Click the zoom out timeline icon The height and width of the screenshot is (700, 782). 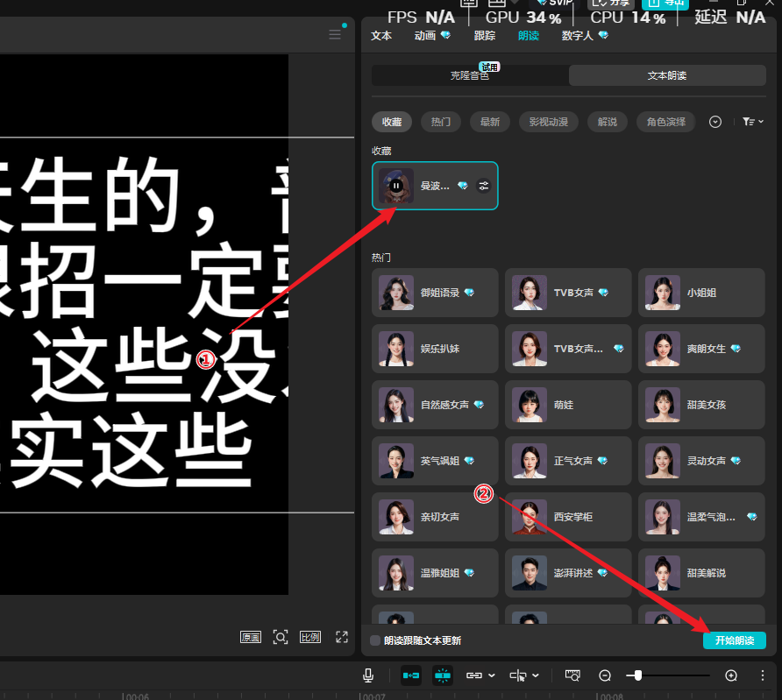click(x=605, y=675)
